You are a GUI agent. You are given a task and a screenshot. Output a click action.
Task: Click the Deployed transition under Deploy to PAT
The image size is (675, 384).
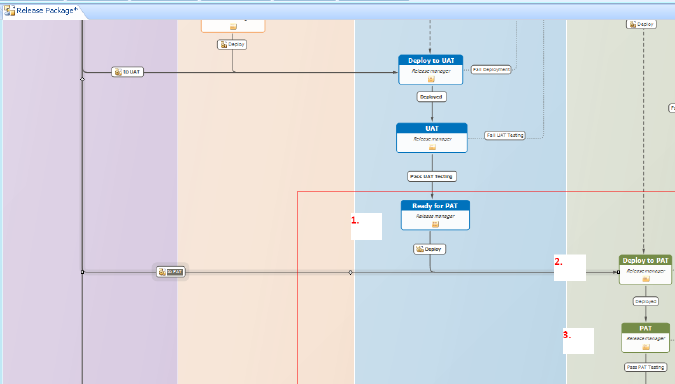[646, 301]
